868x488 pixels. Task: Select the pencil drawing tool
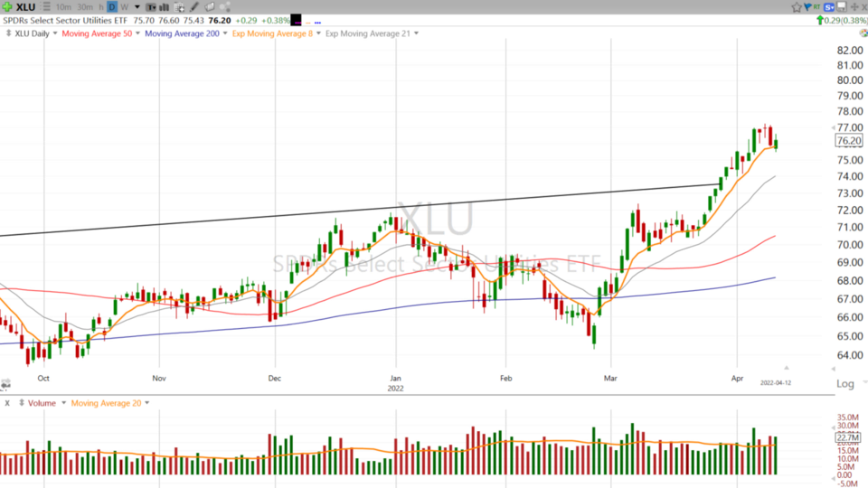click(x=193, y=6)
